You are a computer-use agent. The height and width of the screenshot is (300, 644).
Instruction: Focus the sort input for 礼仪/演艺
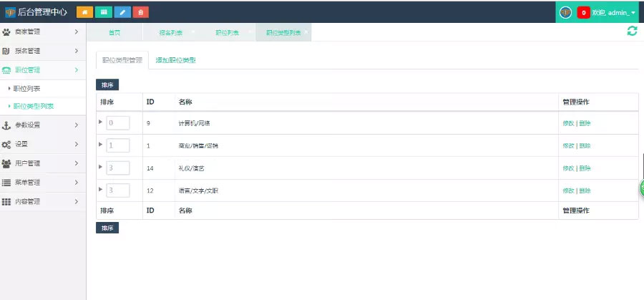click(x=118, y=168)
